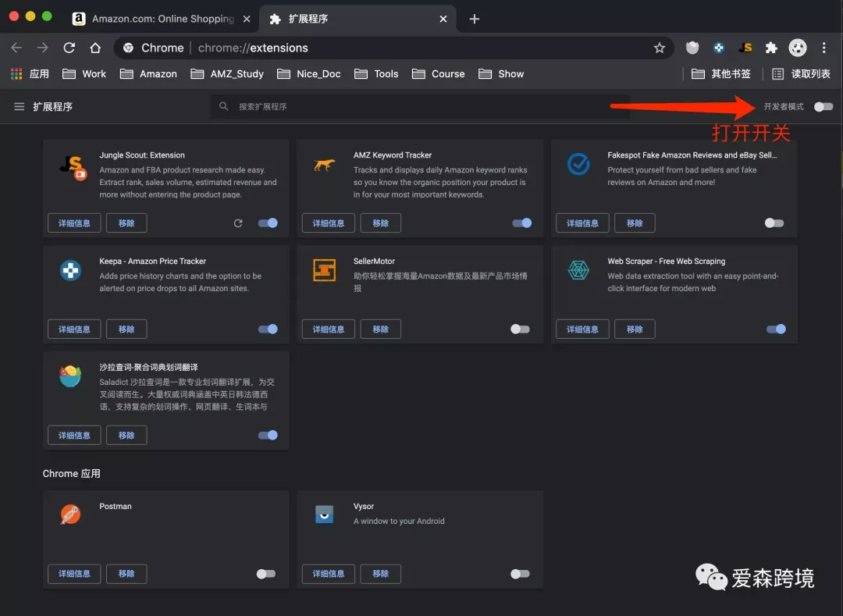Viewport: 843px width, 616px height.
Task: Enable the Fakespot extension
Action: [x=774, y=223]
